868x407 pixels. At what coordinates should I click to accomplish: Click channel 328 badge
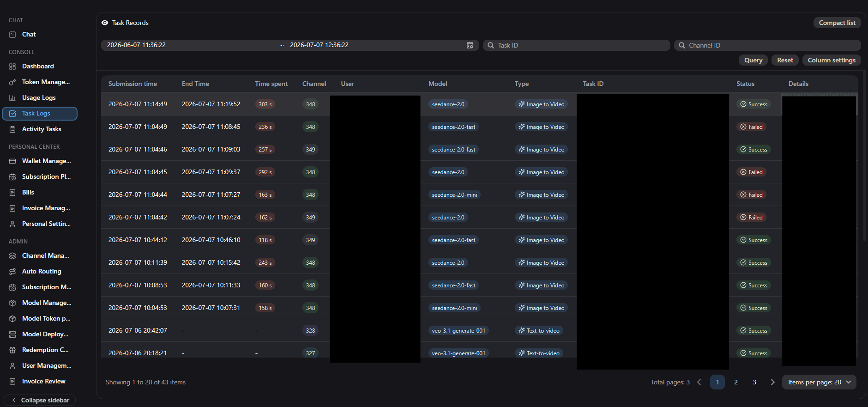point(310,331)
